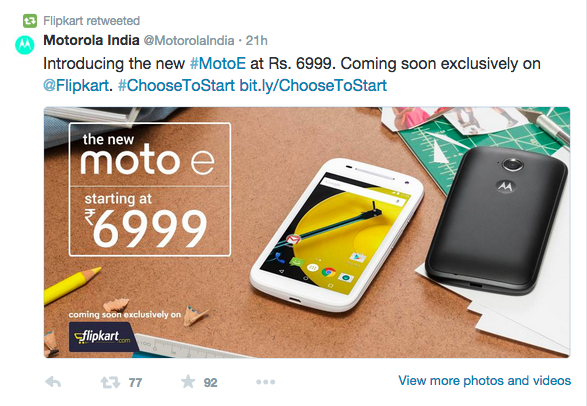Open the @Flipkart mention link

[x=76, y=85]
